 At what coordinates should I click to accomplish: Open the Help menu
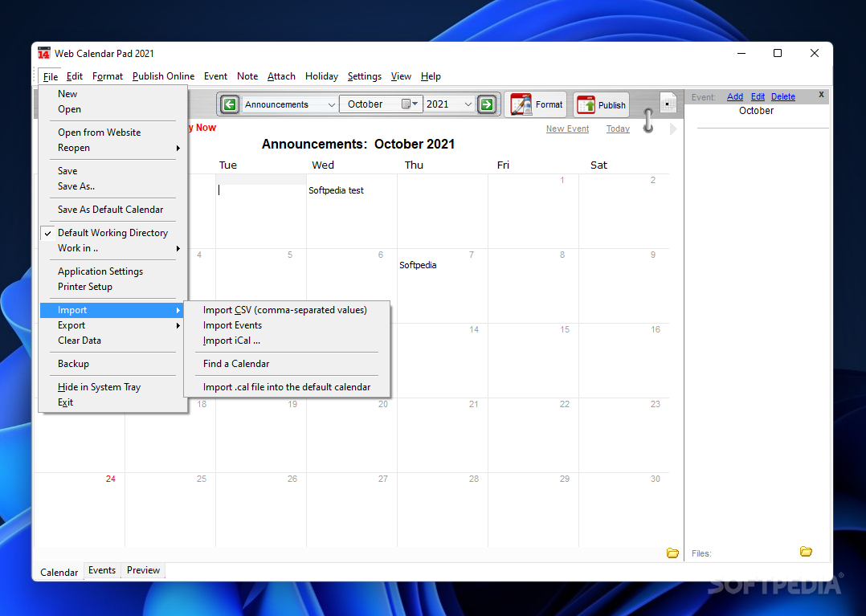click(x=431, y=76)
